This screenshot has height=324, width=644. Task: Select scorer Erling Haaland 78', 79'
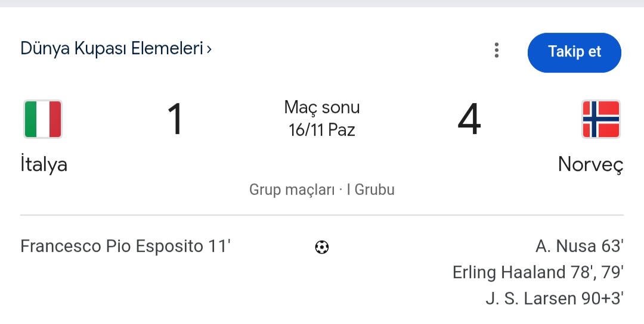(538, 272)
